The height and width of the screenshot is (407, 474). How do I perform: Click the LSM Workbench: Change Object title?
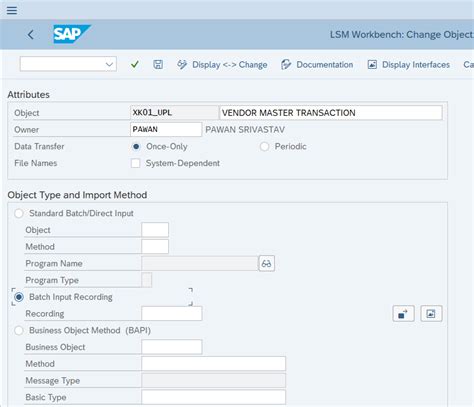pyautogui.click(x=402, y=35)
